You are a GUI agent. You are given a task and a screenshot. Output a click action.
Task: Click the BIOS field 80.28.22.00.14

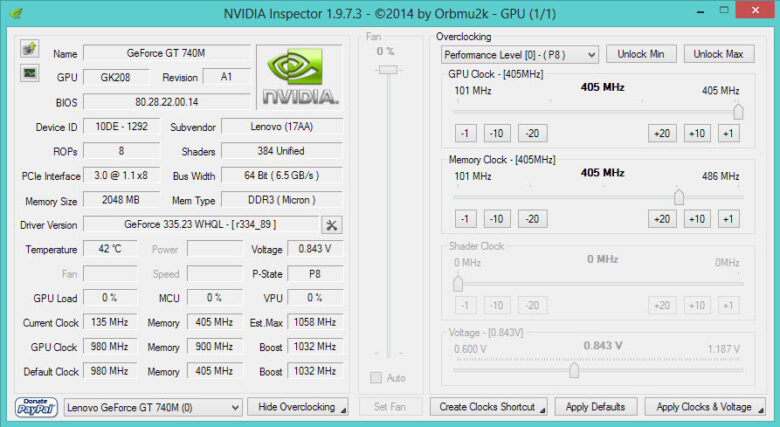point(167,102)
